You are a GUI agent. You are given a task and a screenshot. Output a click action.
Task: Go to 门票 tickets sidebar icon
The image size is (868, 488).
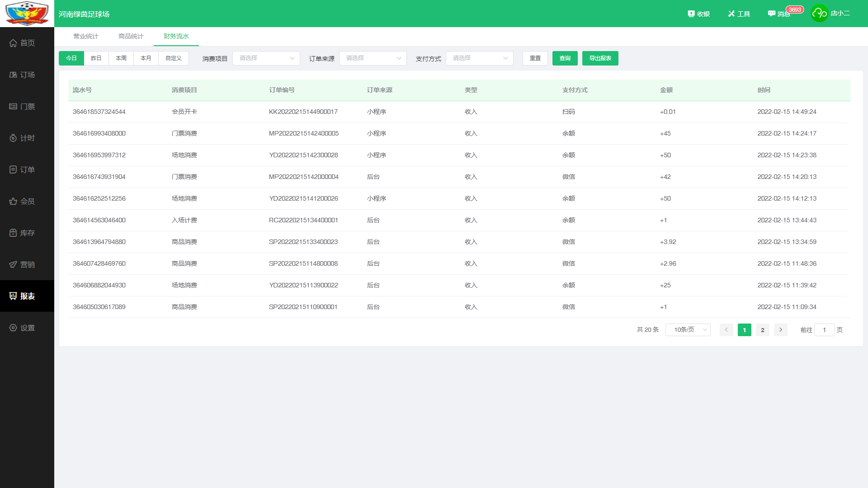tap(13, 107)
